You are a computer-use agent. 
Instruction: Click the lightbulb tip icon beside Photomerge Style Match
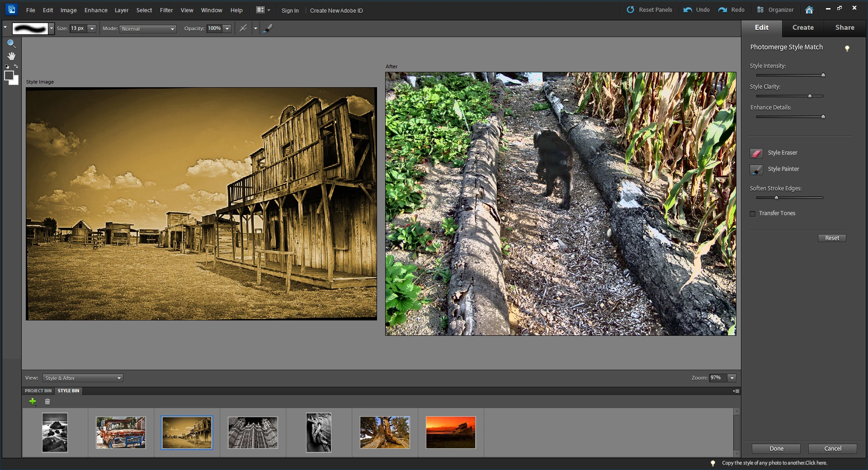pyautogui.click(x=847, y=48)
